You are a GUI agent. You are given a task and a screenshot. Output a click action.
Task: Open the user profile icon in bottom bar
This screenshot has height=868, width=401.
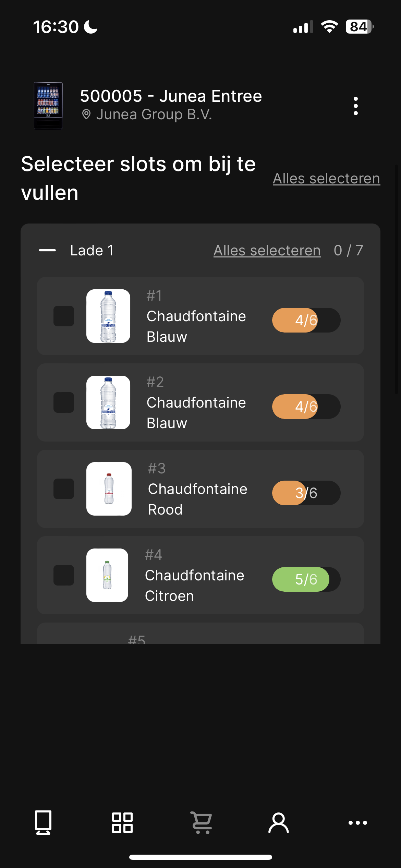click(279, 822)
